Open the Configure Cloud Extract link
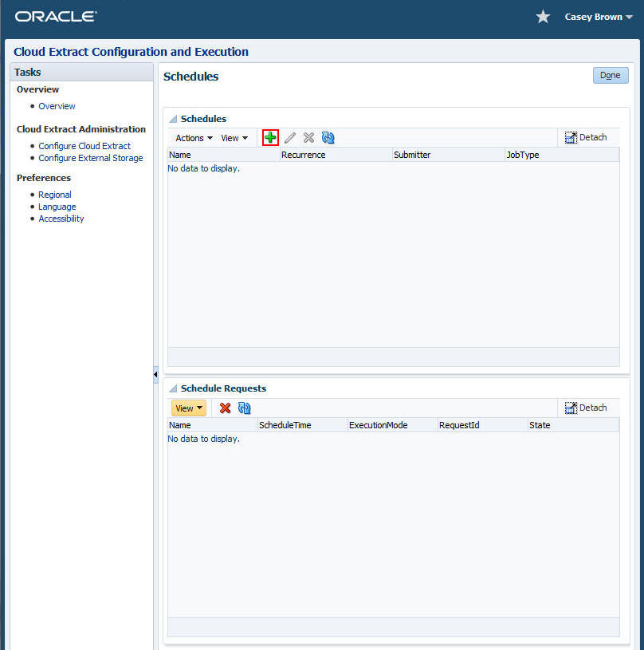This screenshot has width=644, height=650. [x=84, y=146]
